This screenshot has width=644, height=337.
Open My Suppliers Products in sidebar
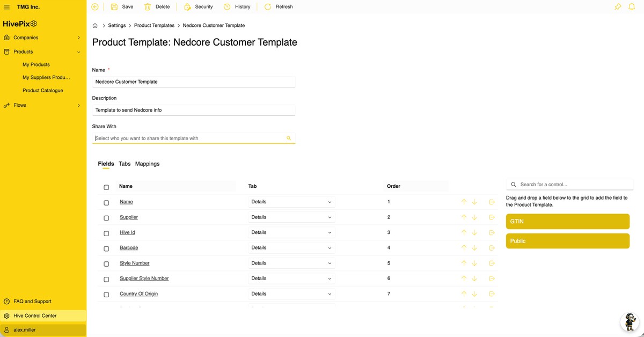pos(46,77)
